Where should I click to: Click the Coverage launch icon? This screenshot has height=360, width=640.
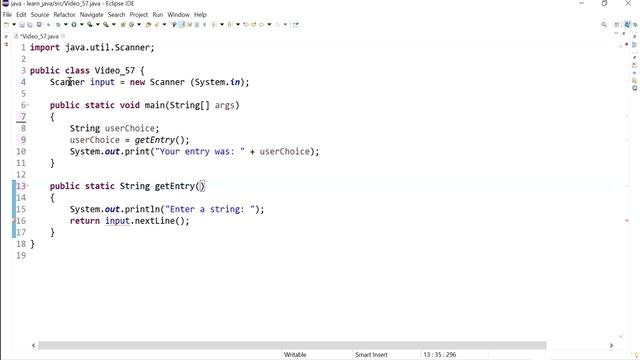pyautogui.click(x=89, y=24)
